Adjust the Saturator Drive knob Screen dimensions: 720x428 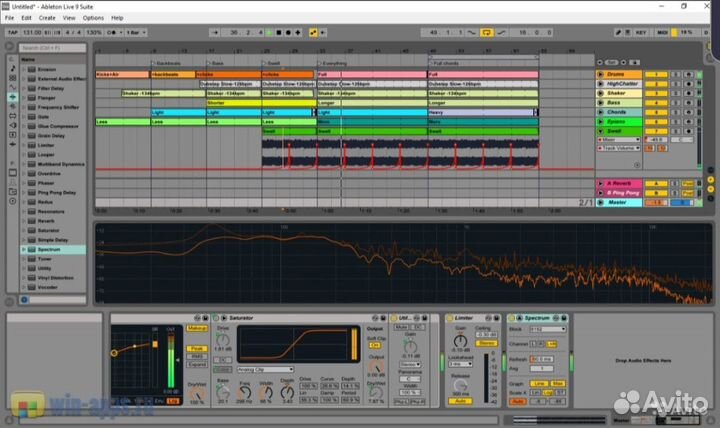(222, 337)
